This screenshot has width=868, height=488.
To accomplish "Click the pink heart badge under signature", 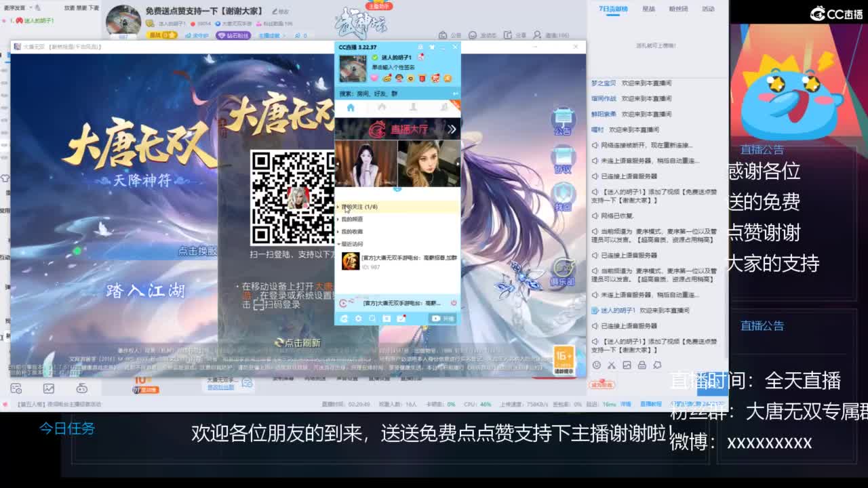I will click(374, 78).
